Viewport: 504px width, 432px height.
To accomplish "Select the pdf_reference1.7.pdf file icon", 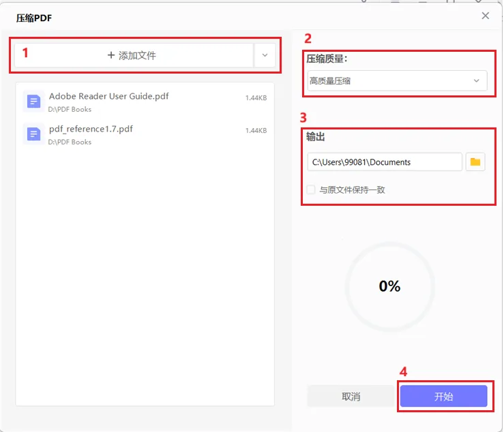I will point(33,134).
